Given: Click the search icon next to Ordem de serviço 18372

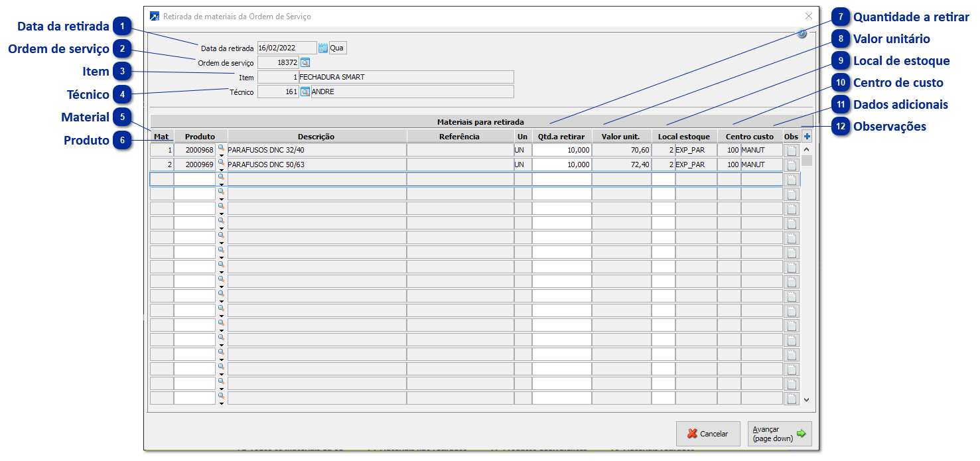Looking at the screenshot, I should (x=305, y=62).
